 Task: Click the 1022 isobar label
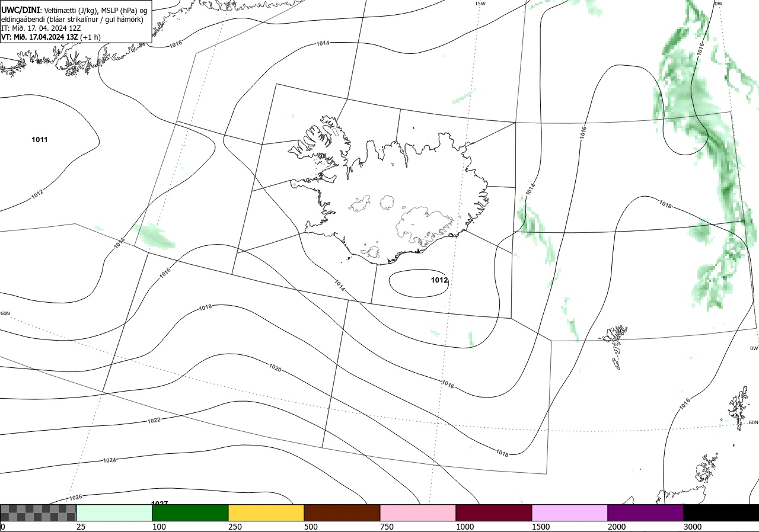coord(154,420)
